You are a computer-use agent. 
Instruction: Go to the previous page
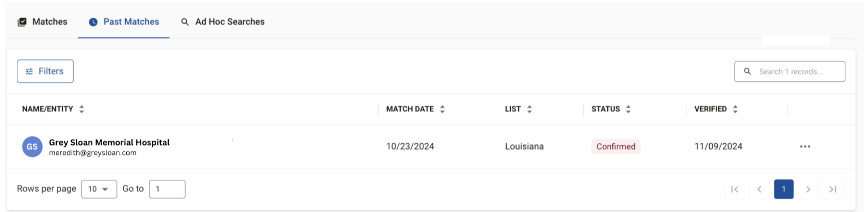[x=759, y=189]
